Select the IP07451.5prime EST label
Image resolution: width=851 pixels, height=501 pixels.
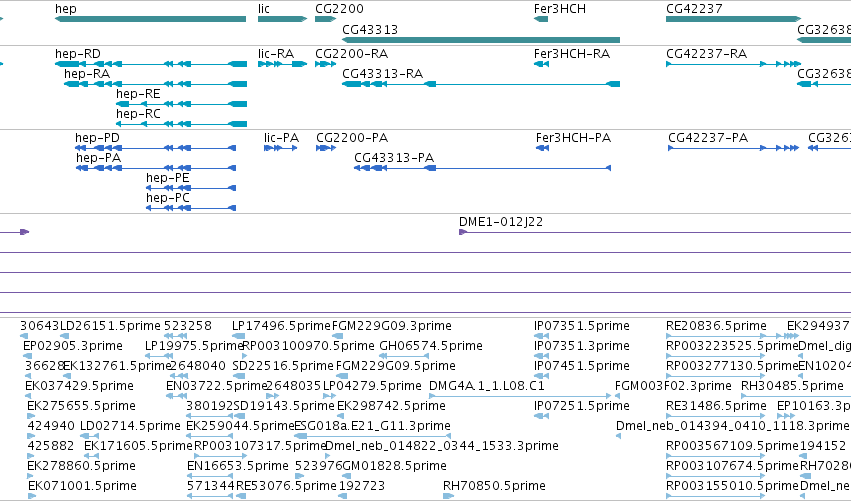pos(582,366)
